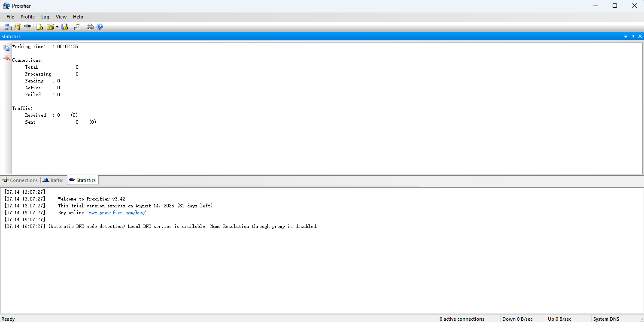
Task: Click the blue Help question mark icon
Action: [x=100, y=27]
